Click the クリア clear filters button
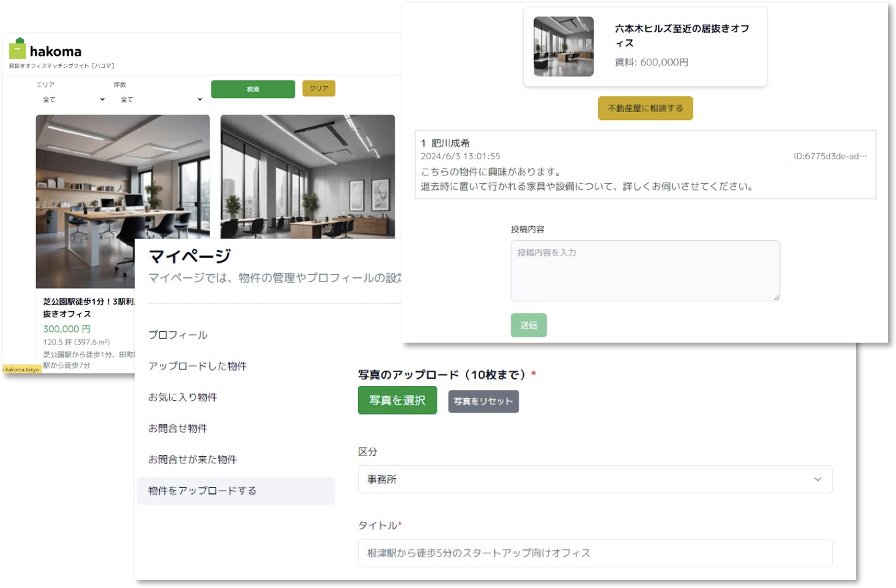Image resolution: width=896 pixels, height=588 pixels. [x=319, y=87]
